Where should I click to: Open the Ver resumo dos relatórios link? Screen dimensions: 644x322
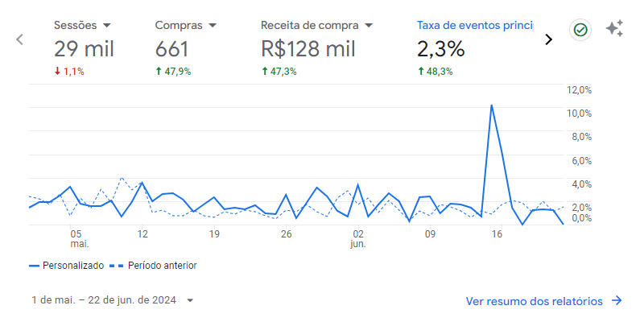pos(534,301)
